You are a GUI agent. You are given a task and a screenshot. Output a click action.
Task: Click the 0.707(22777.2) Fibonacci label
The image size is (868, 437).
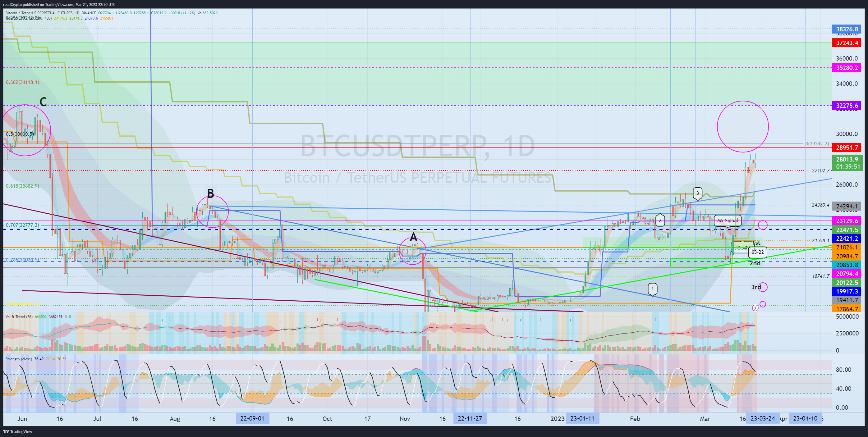pos(22,225)
